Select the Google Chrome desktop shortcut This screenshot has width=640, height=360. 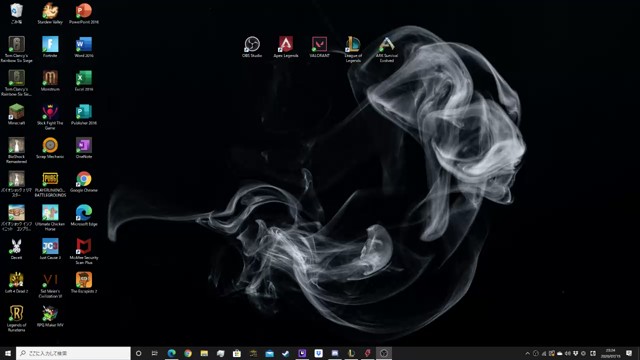84,181
